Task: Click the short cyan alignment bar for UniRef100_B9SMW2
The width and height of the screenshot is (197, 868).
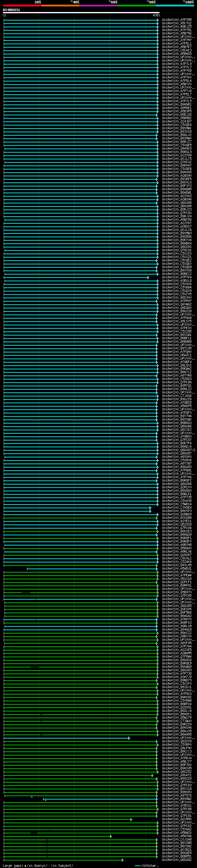Action: click(101, 799)
